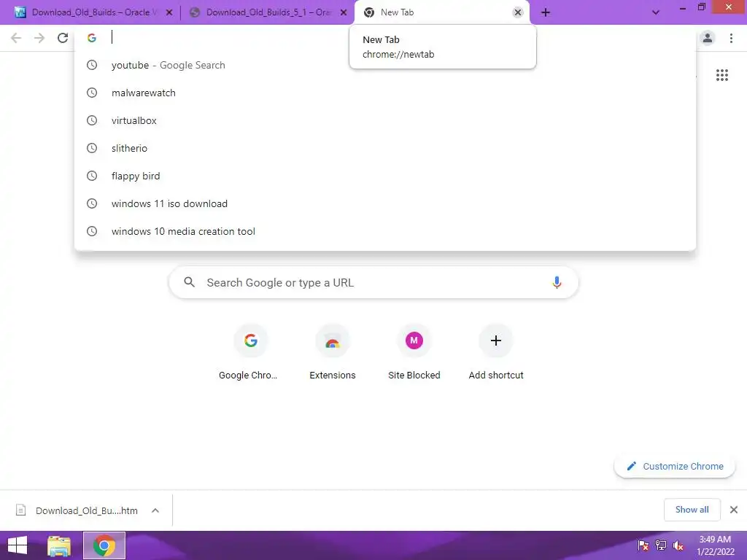Click the network tray icon
747x560 pixels.
[661, 545]
